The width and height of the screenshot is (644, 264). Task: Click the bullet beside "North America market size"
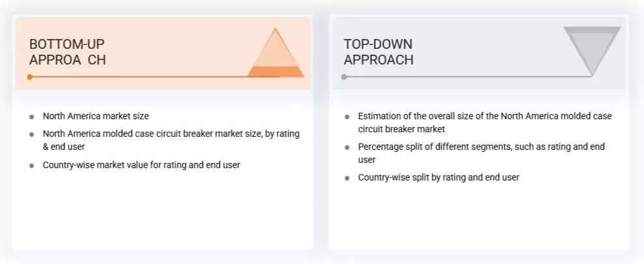(x=31, y=117)
